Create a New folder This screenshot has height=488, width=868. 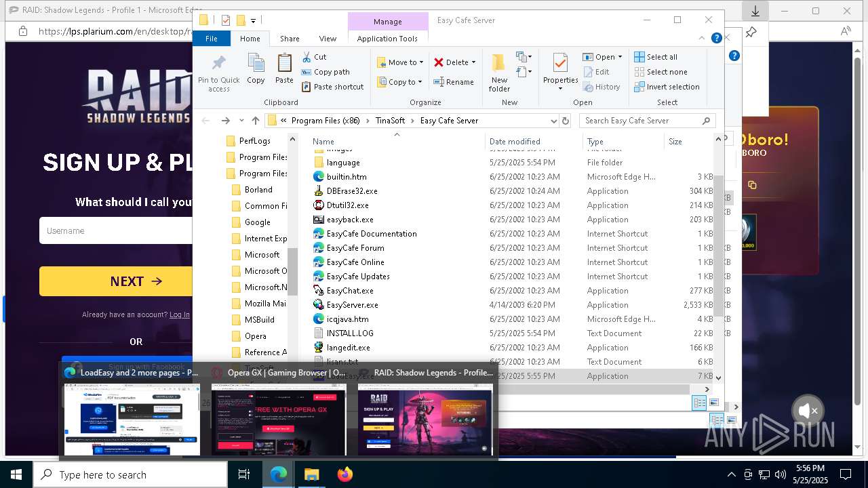[x=499, y=72]
